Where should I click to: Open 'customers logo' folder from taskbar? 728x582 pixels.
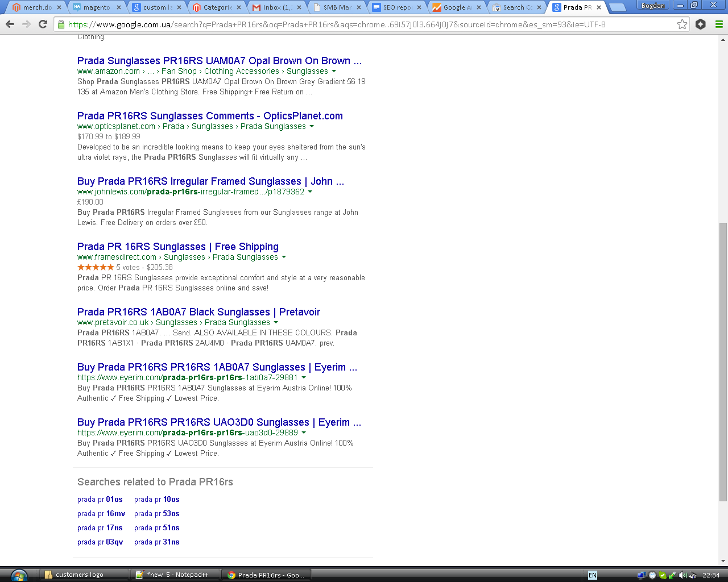pos(84,575)
